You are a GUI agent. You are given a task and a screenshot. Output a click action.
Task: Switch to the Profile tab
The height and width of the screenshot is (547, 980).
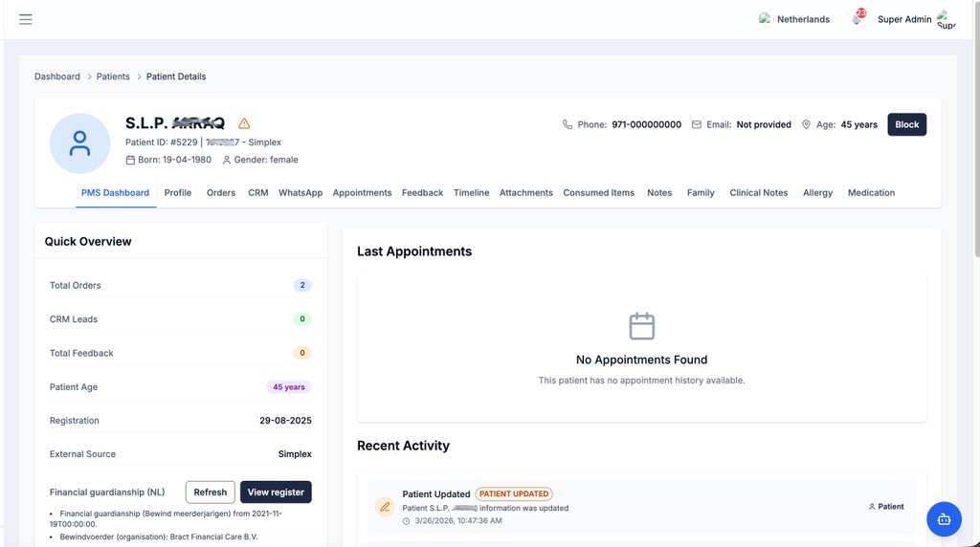(x=177, y=192)
